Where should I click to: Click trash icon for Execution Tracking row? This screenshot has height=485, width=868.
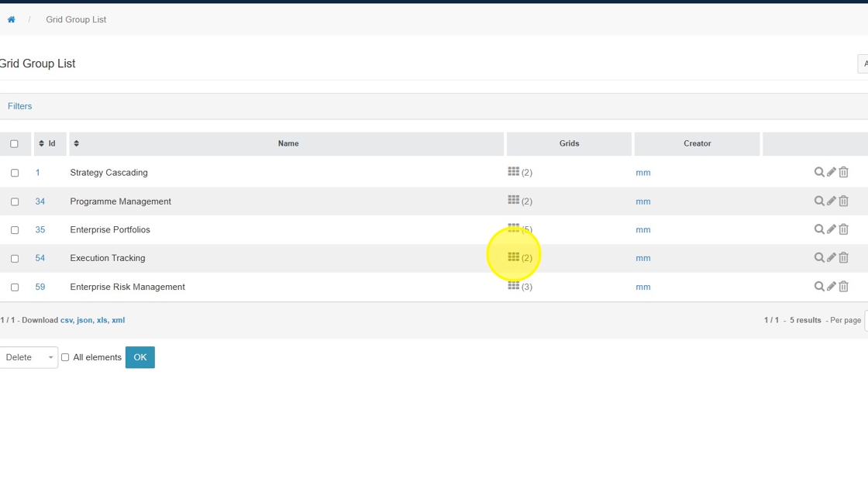click(843, 258)
